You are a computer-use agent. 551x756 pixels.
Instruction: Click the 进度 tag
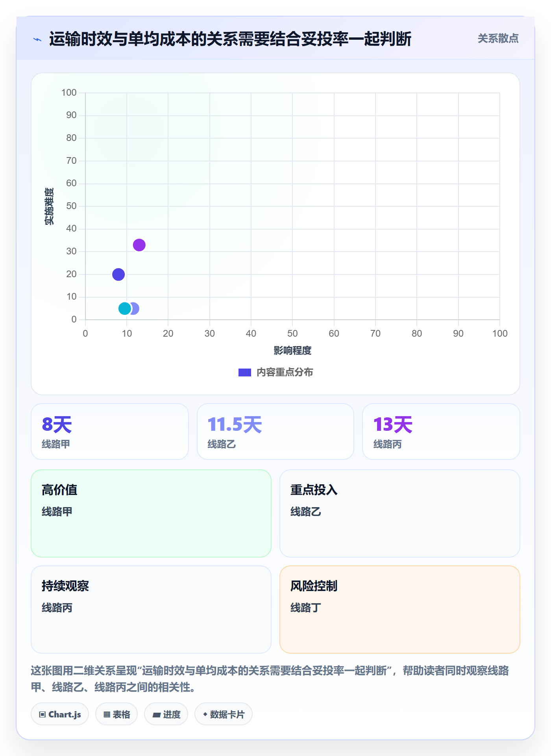pos(166,714)
